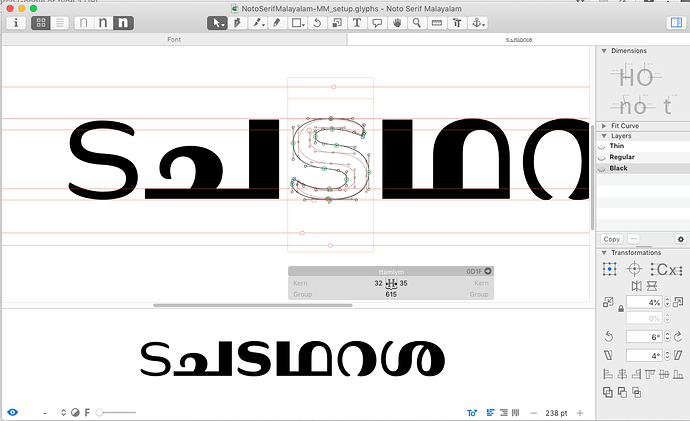This screenshot has height=421, width=690.
Task: Select the Regular layer row
Action: 643,157
